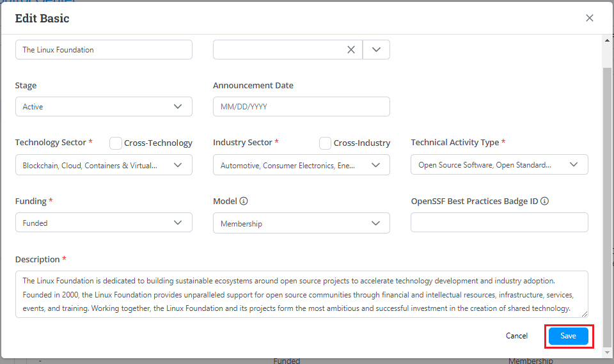Click into the Description text area

click(301, 294)
